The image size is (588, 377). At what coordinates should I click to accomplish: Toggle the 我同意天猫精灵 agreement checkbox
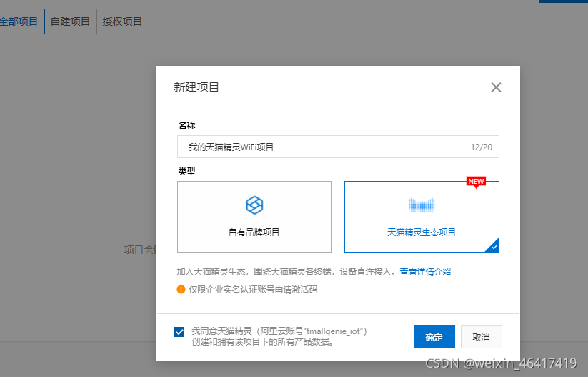pos(179,332)
